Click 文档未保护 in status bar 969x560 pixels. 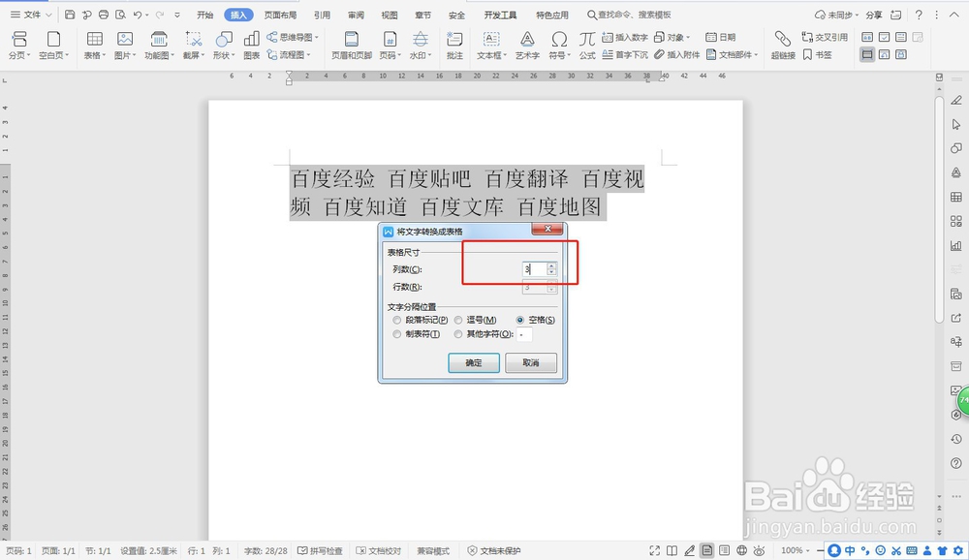pyautogui.click(x=494, y=550)
